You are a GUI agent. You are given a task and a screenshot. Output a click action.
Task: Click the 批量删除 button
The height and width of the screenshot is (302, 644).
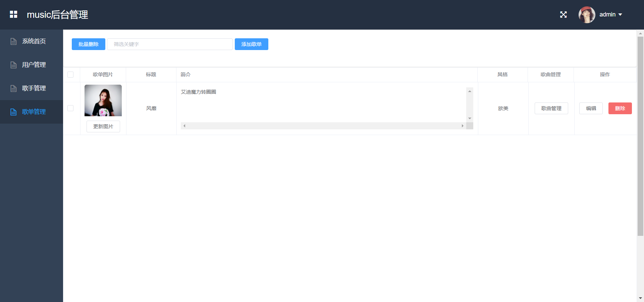point(89,44)
